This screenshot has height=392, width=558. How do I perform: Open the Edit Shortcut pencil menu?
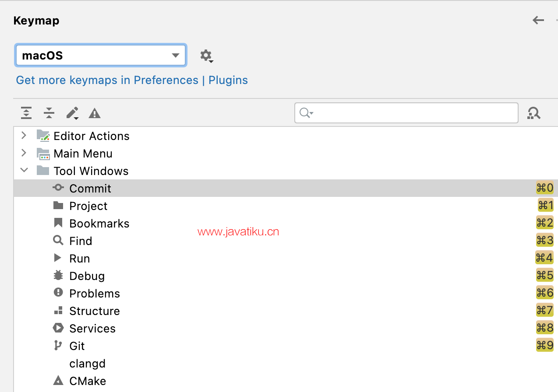pos(72,113)
